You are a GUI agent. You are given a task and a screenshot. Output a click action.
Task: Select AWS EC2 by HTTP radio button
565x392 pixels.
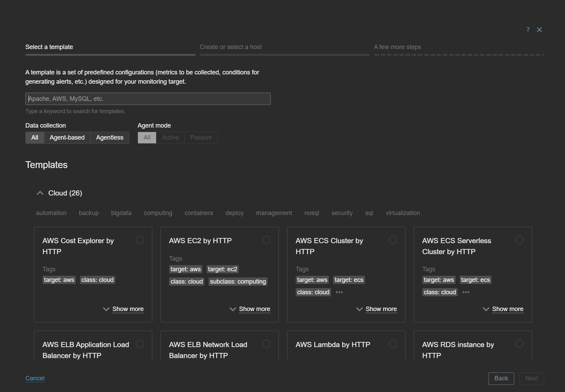(266, 240)
